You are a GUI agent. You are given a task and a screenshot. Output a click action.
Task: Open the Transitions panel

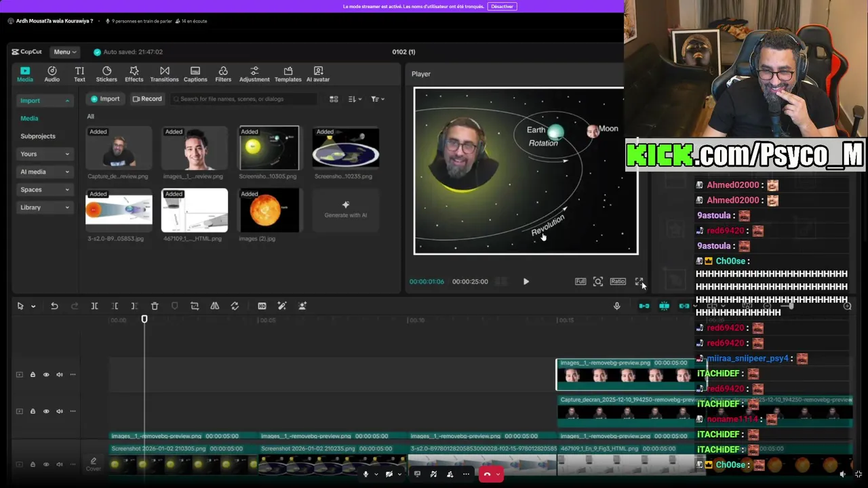[x=165, y=75]
